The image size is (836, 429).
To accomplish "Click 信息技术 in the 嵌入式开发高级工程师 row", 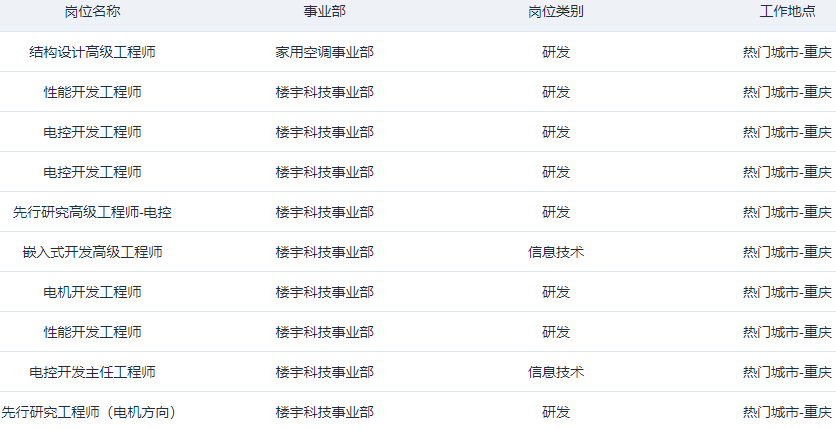I will pos(556,252).
